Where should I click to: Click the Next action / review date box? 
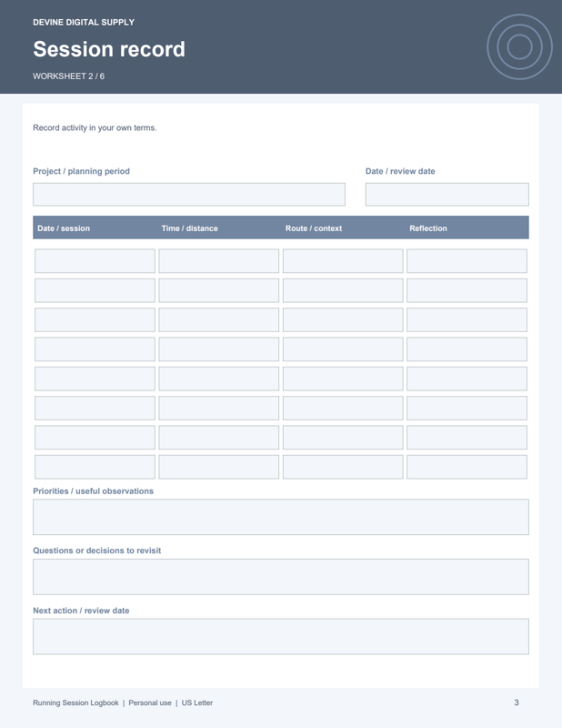[281, 636]
